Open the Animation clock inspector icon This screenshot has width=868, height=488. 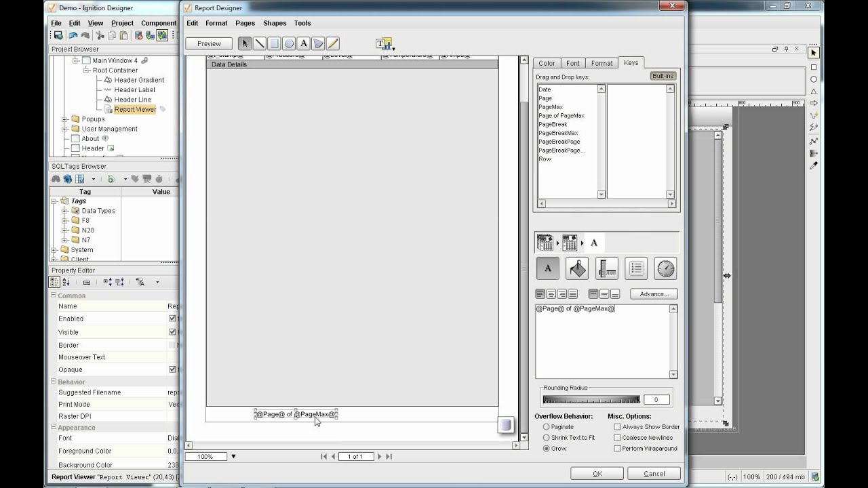tap(665, 268)
